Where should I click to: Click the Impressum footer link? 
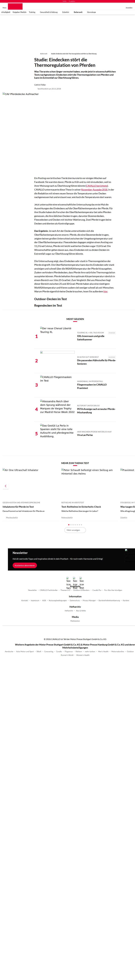coord(35,600)
